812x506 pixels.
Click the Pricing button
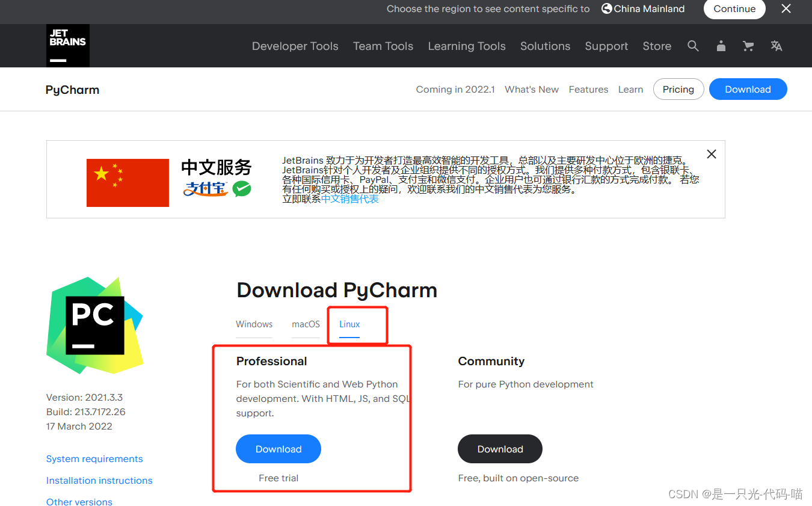678,89
